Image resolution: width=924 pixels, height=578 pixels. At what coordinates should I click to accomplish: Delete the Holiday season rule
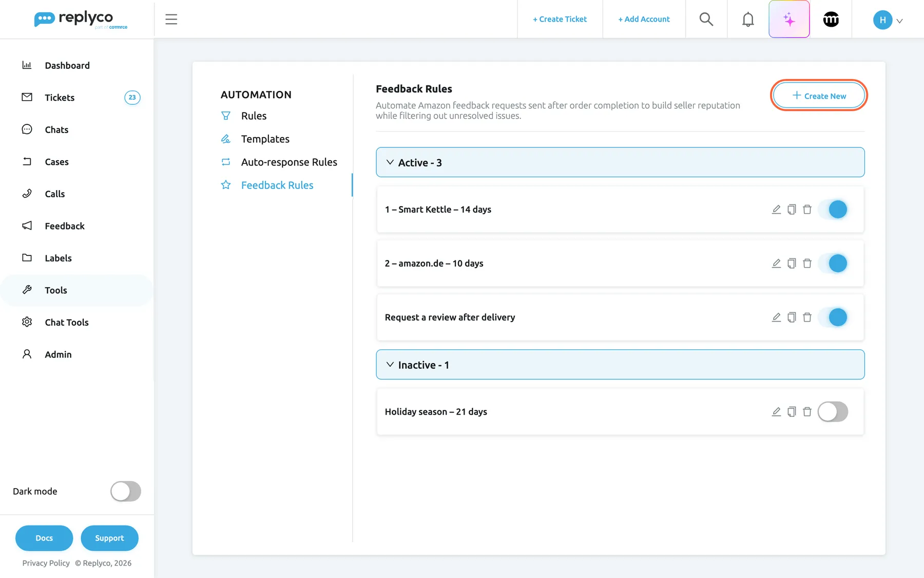pos(807,412)
